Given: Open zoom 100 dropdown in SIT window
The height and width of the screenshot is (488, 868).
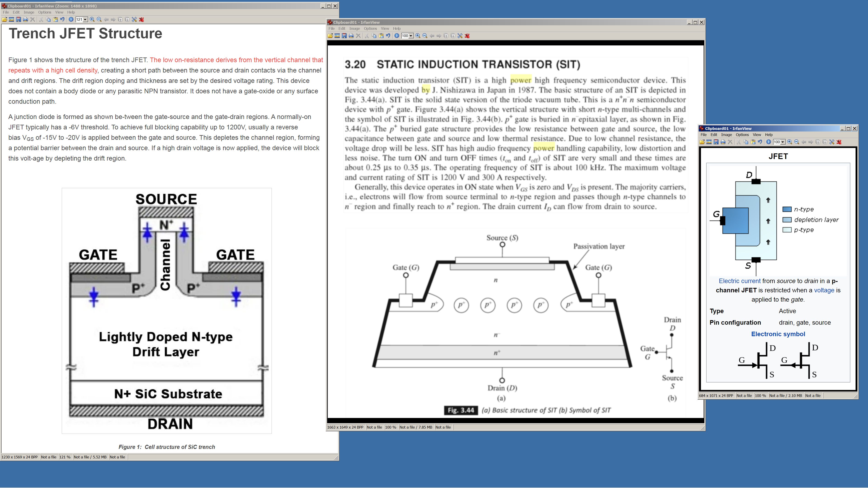Looking at the screenshot, I should tap(411, 36).
